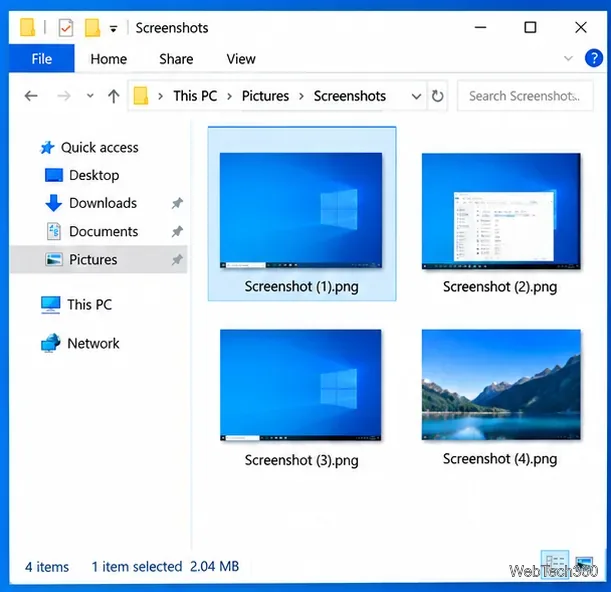Minimize the Screenshots window

[480, 27]
